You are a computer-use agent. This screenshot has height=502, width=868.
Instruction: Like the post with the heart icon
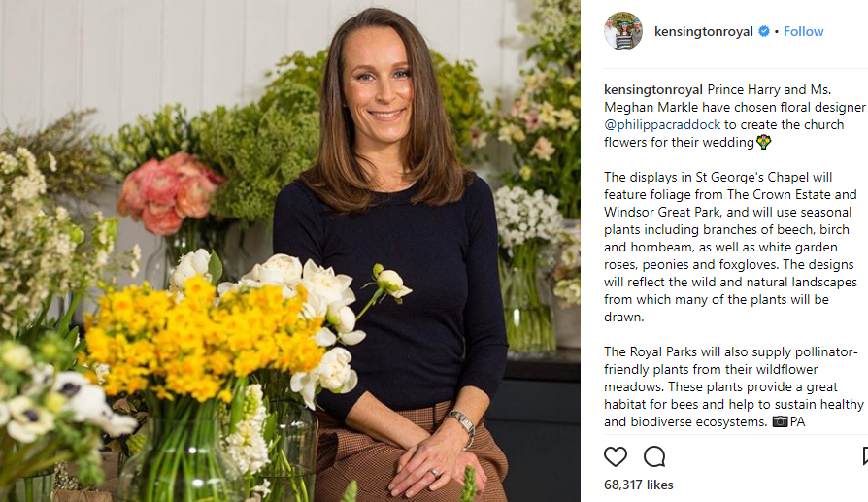[615, 456]
